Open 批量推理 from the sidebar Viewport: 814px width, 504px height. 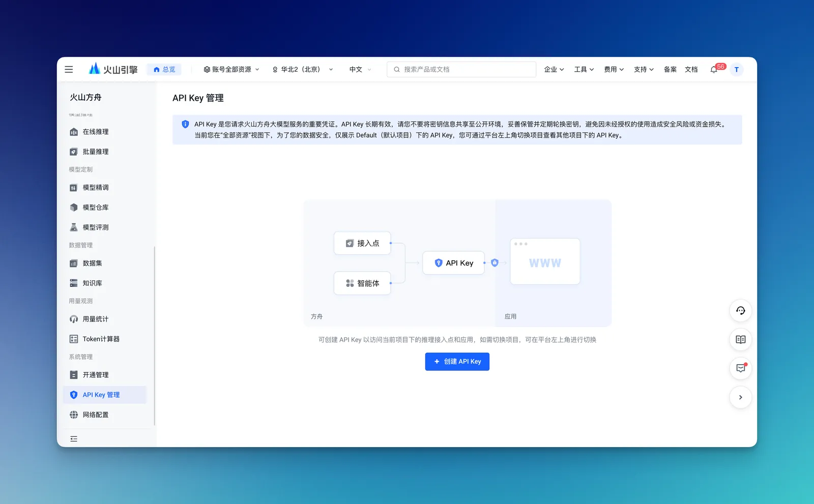(x=95, y=152)
